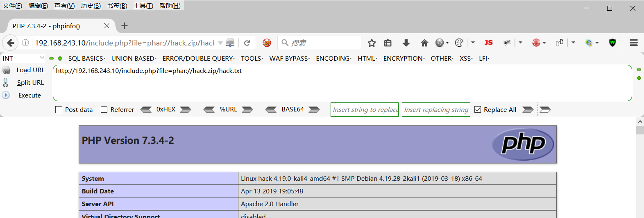Select the PHP 7.3.4-2 phpinfo() tab
644x218 pixels.
pyautogui.click(x=61, y=26)
